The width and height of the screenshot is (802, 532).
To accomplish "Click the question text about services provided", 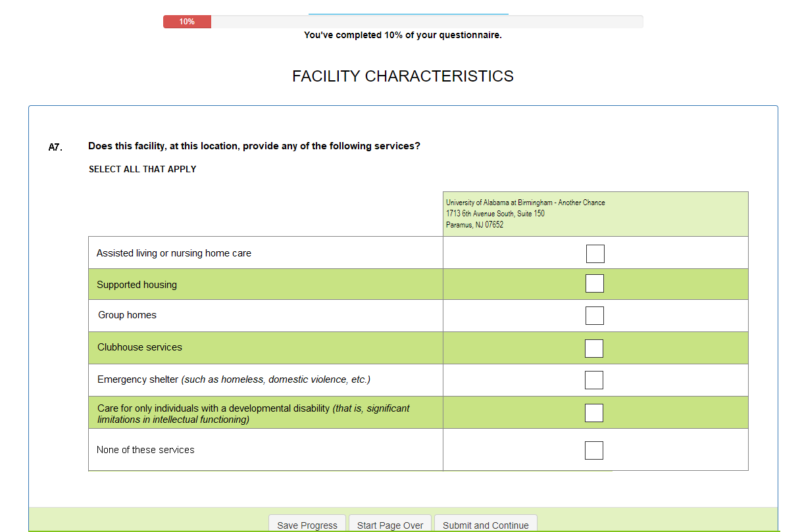I will (254, 146).
